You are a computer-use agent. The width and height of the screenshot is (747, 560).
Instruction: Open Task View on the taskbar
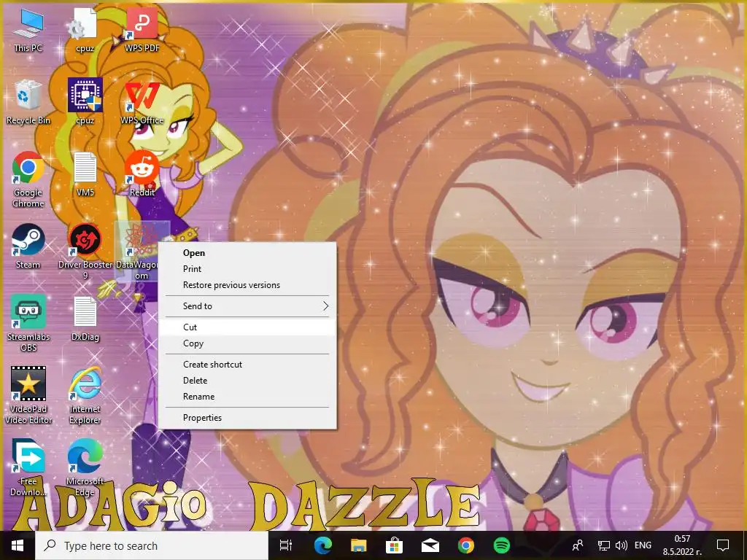click(286, 545)
